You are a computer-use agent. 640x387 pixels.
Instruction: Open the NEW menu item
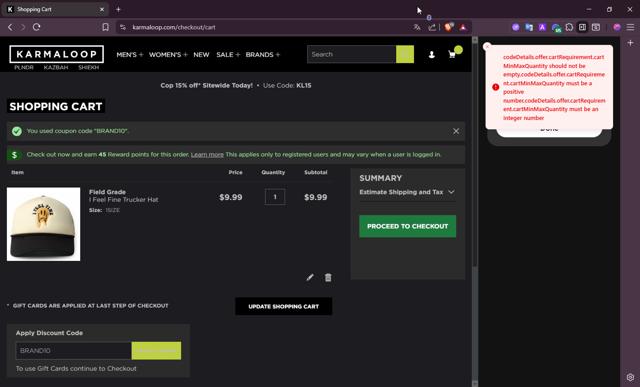201,55
